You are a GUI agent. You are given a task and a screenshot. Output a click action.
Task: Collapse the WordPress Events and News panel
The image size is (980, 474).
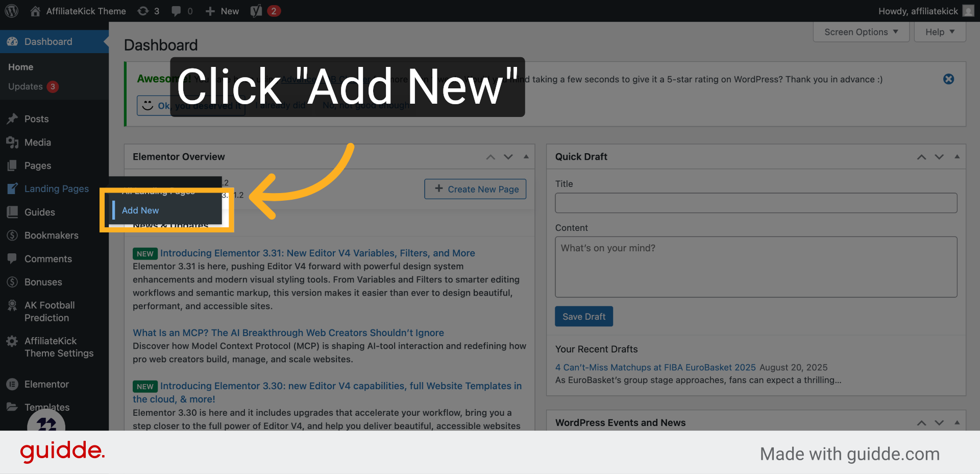(x=957, y=423)
